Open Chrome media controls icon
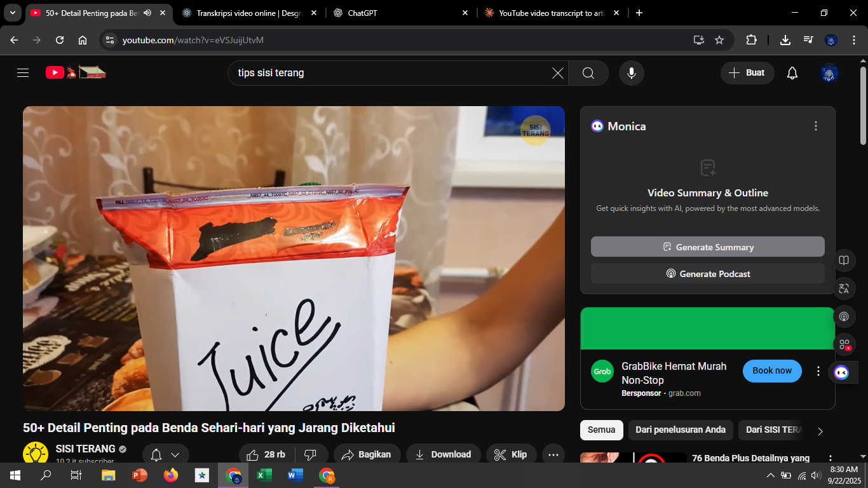Viewport: 868px width, 488px height. (808, 40)
